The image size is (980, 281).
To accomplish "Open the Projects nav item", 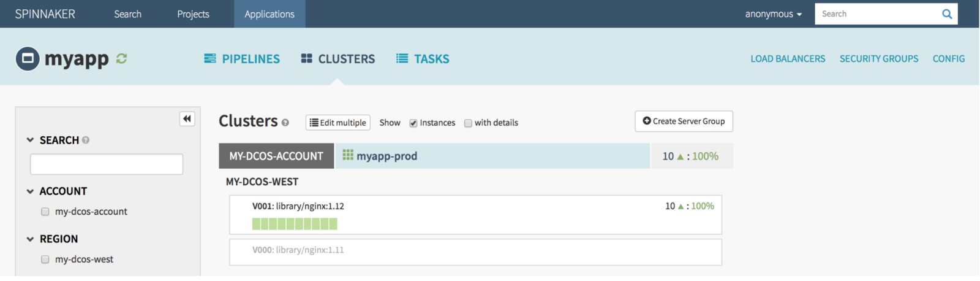I will (x=193, y=14).
